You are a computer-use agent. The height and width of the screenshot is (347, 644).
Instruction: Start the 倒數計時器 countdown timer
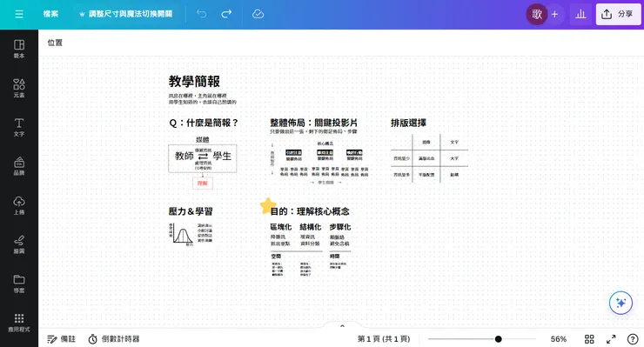pyautogui.click(x=114, y=339)
